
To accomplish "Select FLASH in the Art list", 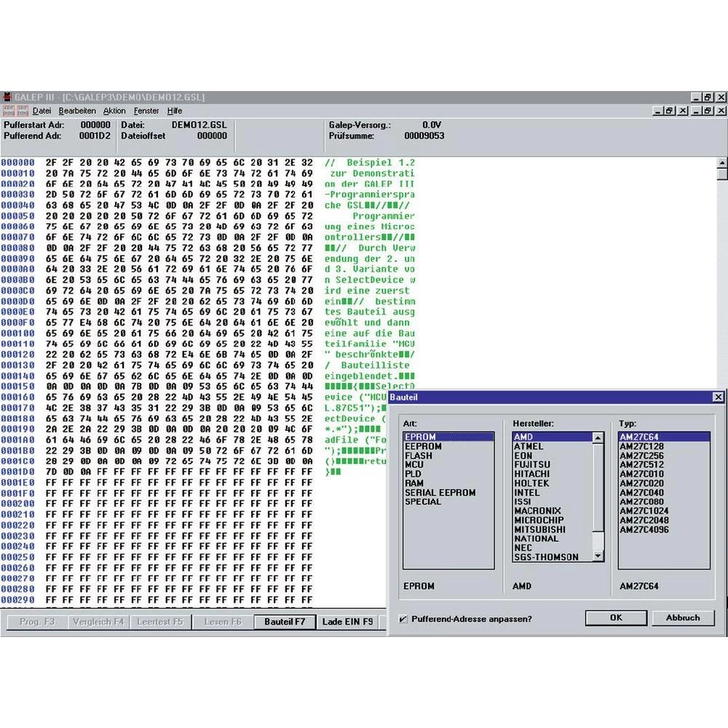I will click(x=419, y=456).
